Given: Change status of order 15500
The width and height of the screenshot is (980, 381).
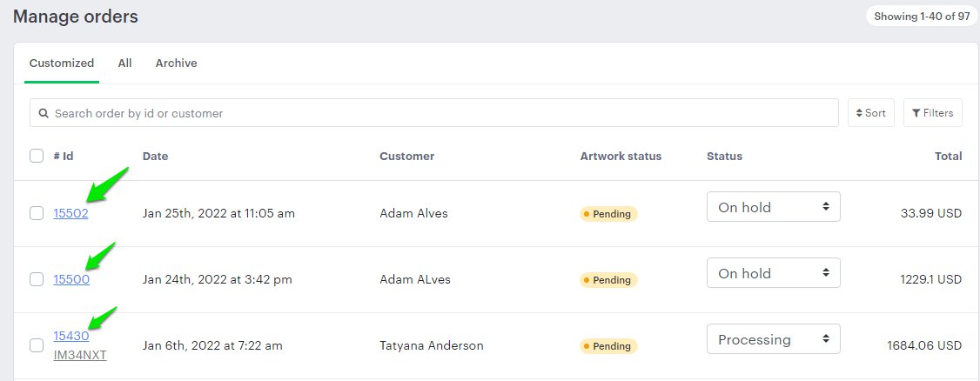Looking at the screenshot, I should [773, 273].
